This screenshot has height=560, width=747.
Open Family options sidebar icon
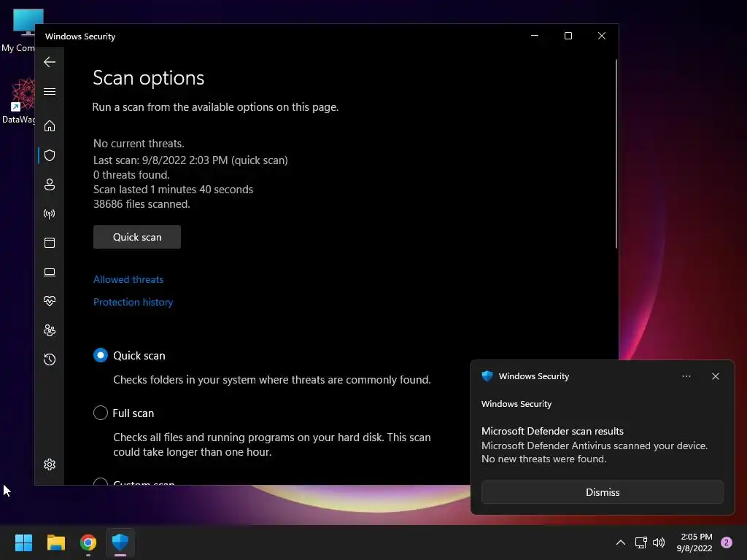pyautogui.click(x=50, y=330)
